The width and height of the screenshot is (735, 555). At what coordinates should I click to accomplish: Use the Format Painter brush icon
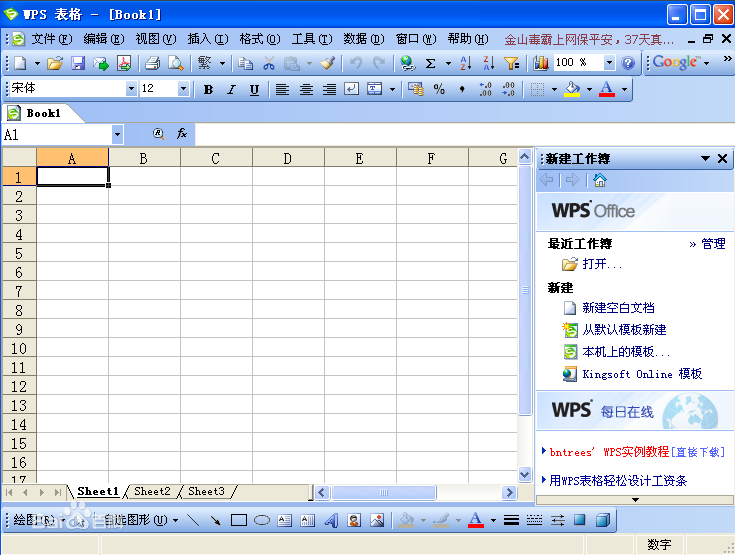[x=328, y=63]
